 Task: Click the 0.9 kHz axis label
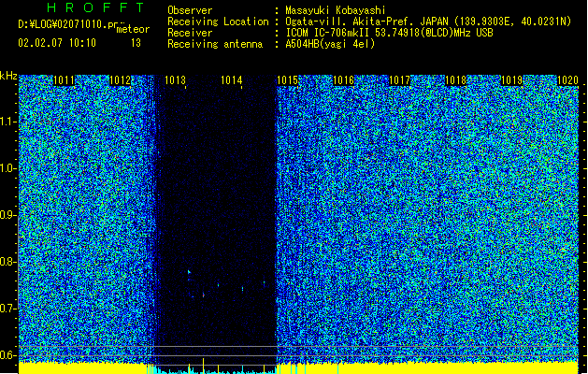8,215
